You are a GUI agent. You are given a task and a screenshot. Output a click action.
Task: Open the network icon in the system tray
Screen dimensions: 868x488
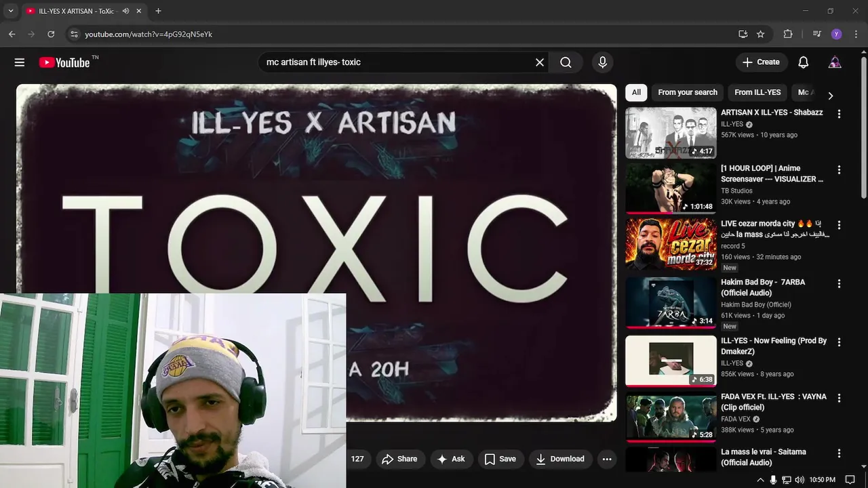tap(787, 480)
